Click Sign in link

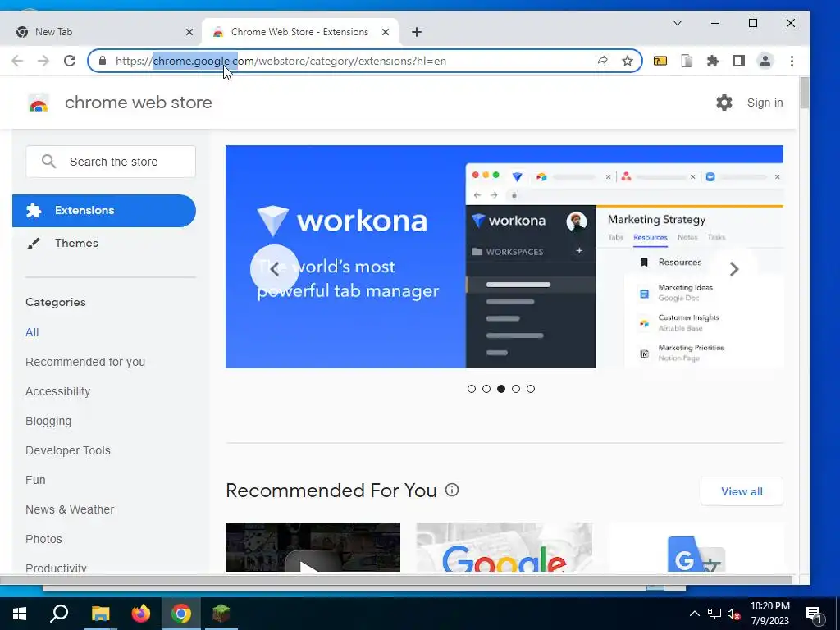(x=765, y=103)
